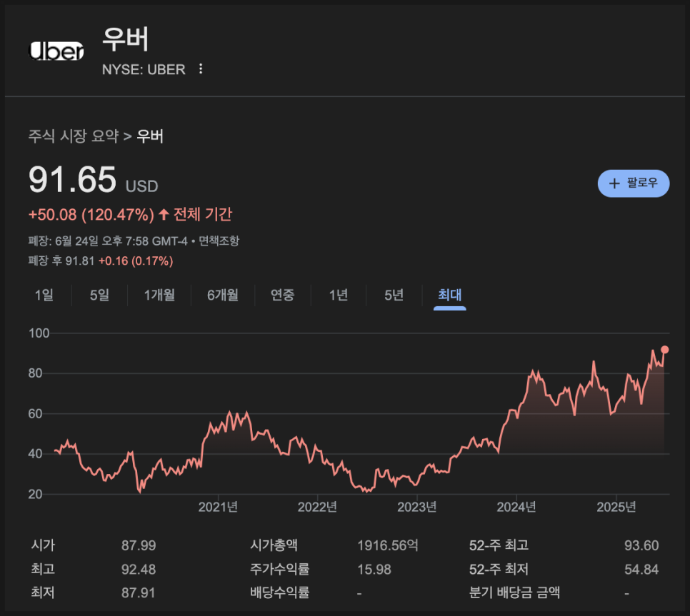Screen dimensions: 690x616
Task: Switch to the 1개월 chart tab
Action: (x=159, y=295)
